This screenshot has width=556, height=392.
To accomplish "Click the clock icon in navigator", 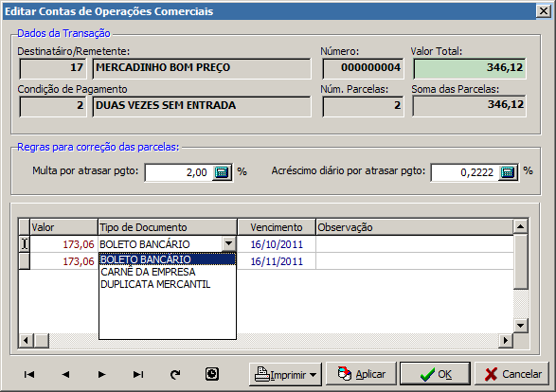I will (x=211, y=374).
